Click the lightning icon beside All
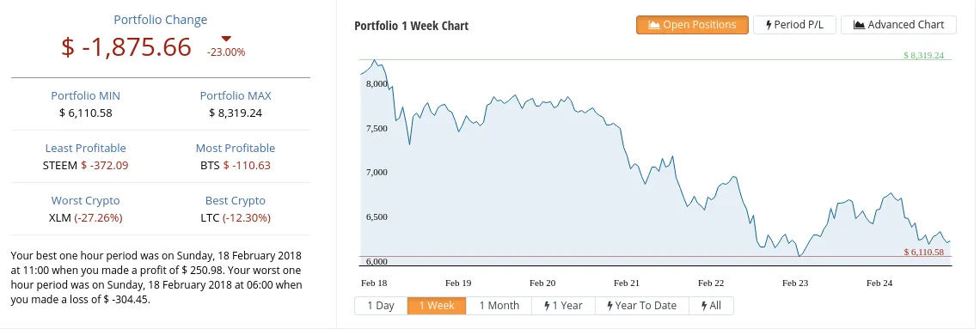This screenshot has width=980, height=329. tap(704, 305)
